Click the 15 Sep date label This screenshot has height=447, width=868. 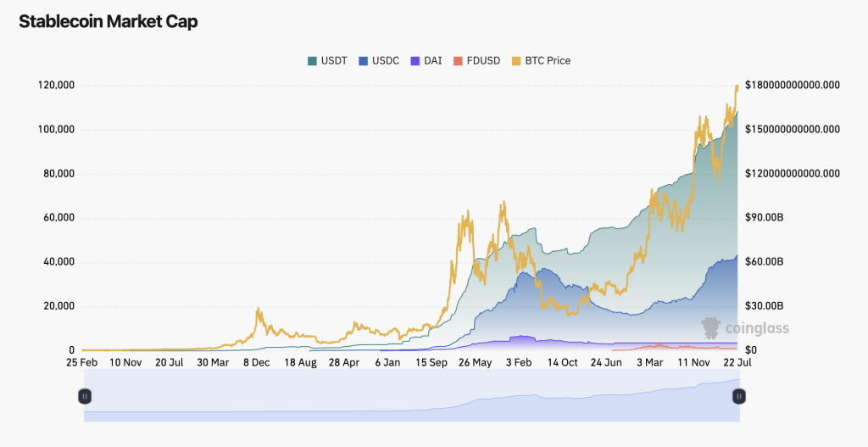click(431, 363)
